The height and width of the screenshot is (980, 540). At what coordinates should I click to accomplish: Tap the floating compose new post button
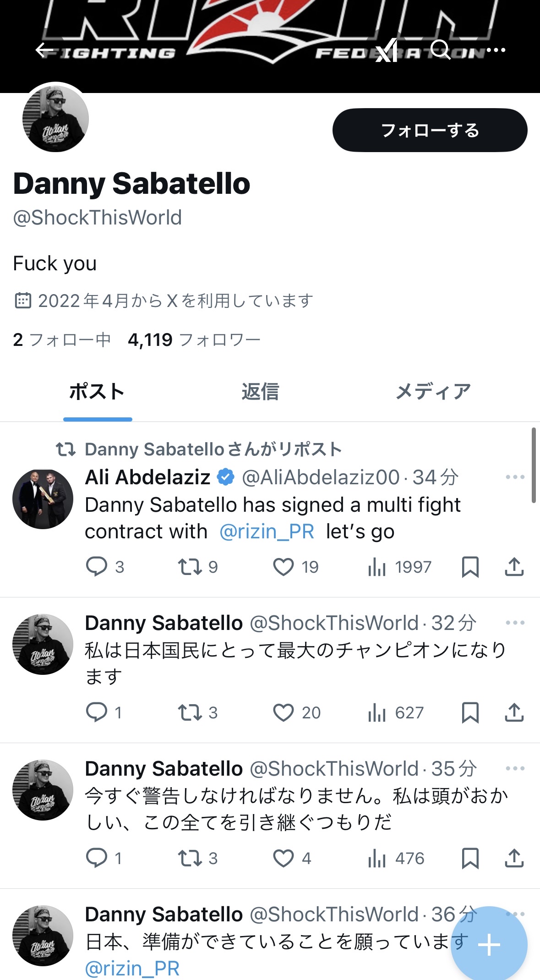click(x=489, y=945)
